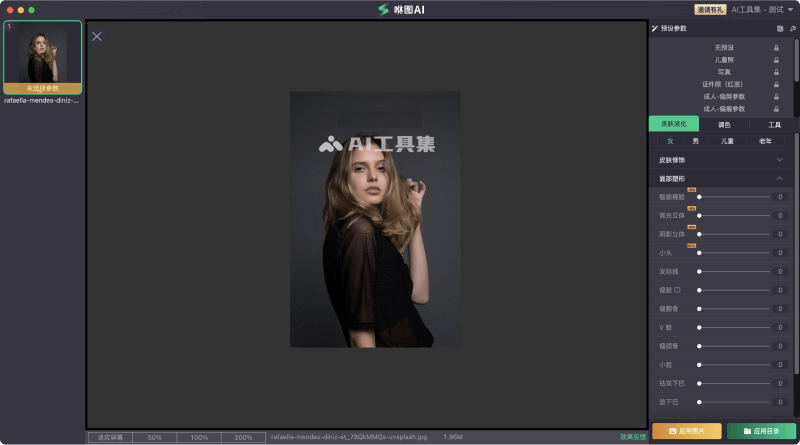Screen dimensions: 800x445
Task: Close the image preview with the X icon
Action: 97,37
